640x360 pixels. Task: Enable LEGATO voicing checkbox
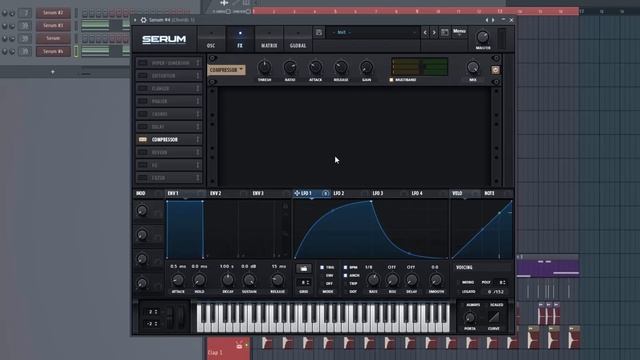coord(459,292)
